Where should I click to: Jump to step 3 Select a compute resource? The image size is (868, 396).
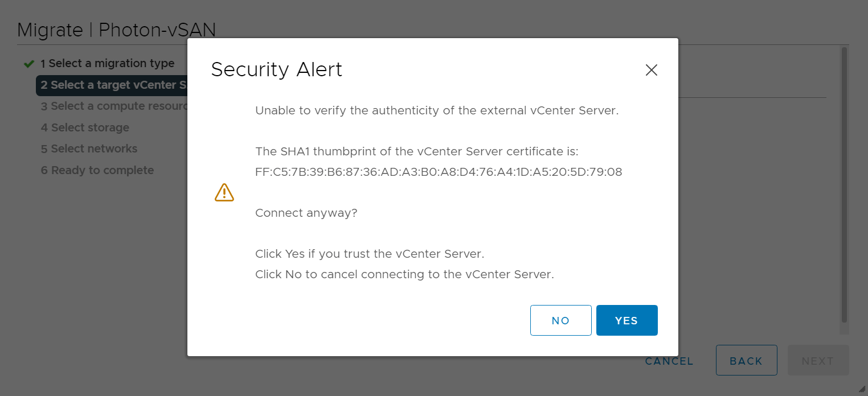coord(114,106)
